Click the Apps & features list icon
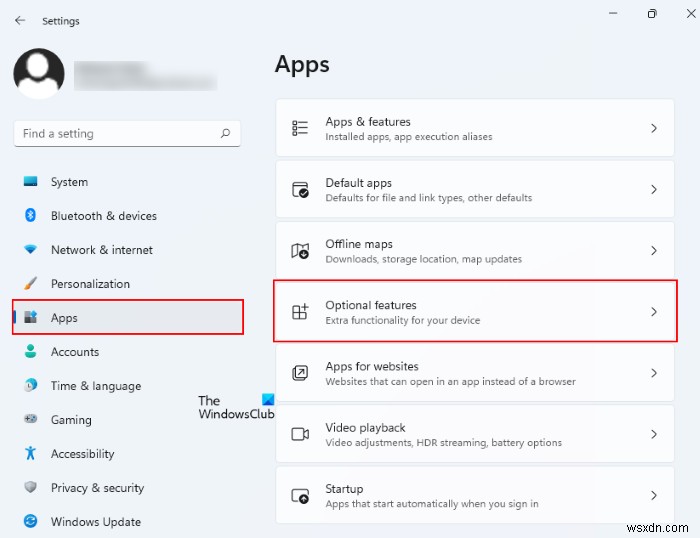The height and width of the screenshot is (538, 700). [x=300, y=128]
